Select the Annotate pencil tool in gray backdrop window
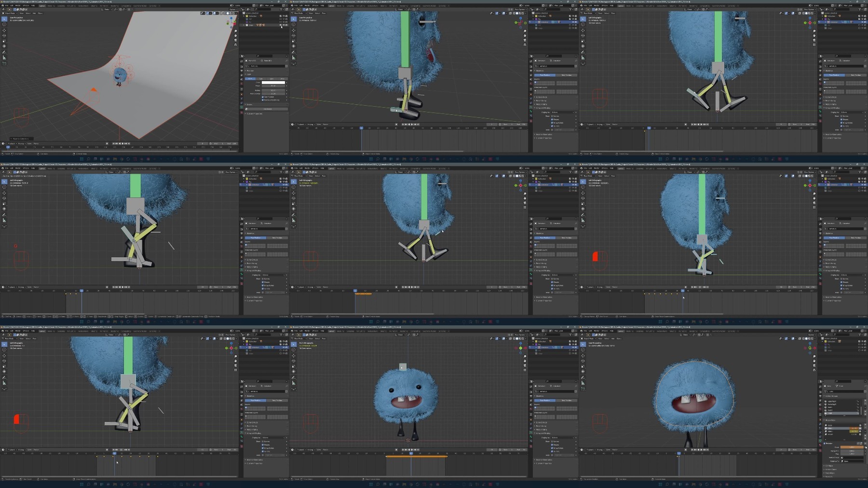The height and width of the screenshot is (488, 868). tap(4, 52)
